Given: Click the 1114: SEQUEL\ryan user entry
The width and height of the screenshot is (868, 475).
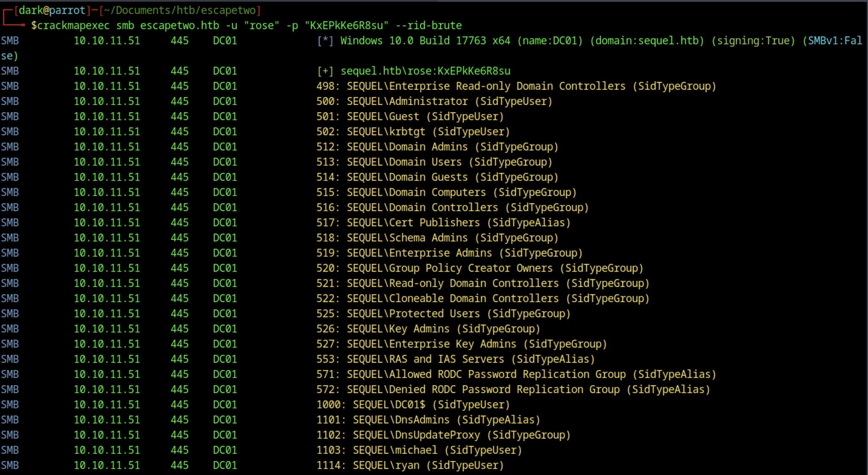Looking at the screenshot, I should 410,466.
